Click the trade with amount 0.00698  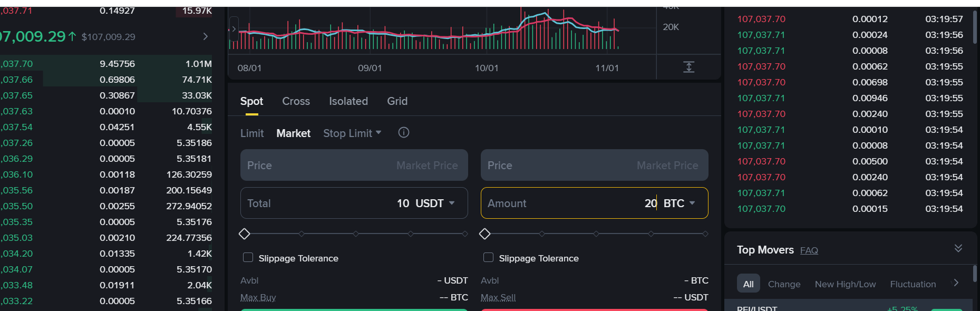[850, 82]
